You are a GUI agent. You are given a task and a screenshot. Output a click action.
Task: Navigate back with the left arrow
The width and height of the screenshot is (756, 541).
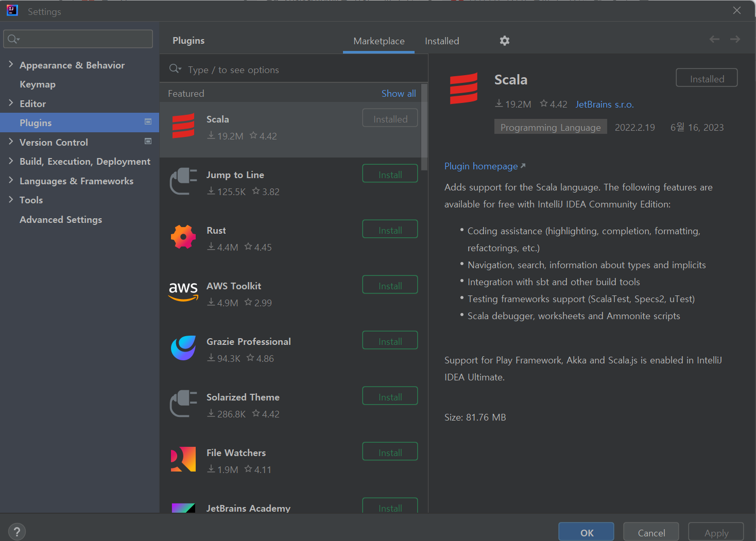pyautogui.click(x=714, y=39)
